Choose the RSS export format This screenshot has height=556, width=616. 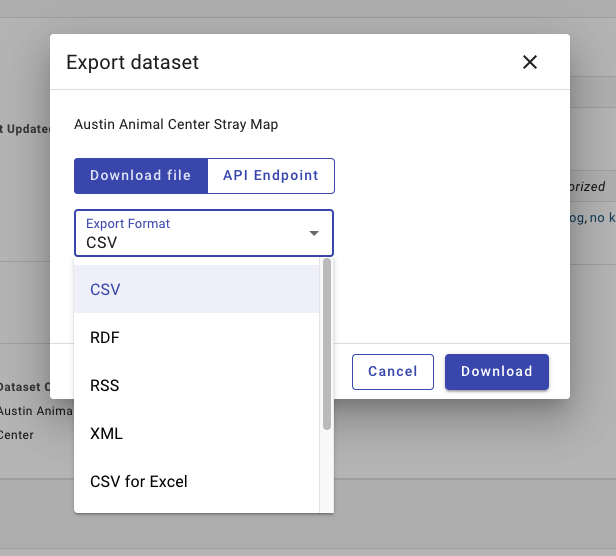pos(196,385)
